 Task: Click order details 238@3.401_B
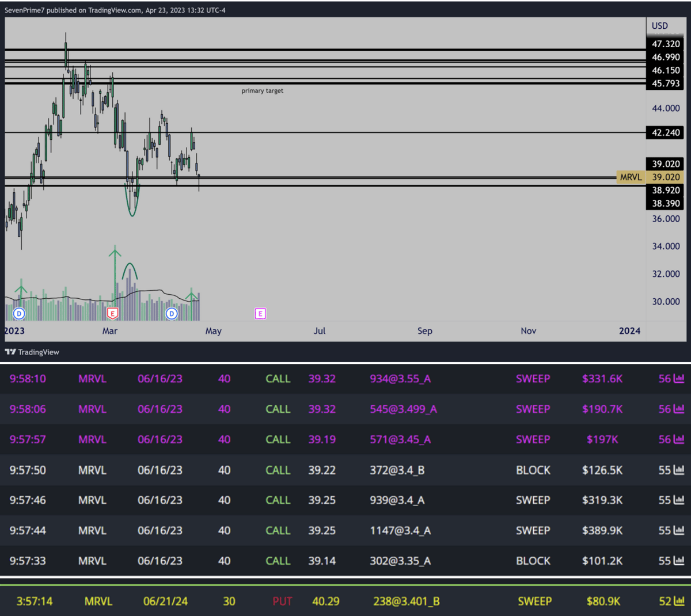tap(407, 601)
